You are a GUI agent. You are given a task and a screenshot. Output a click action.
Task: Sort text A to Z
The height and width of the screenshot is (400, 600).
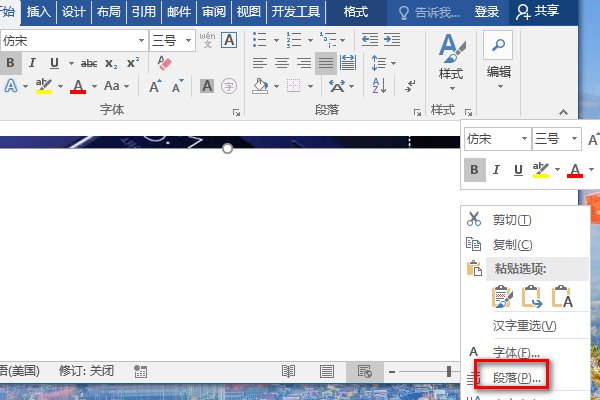[379, 86]
